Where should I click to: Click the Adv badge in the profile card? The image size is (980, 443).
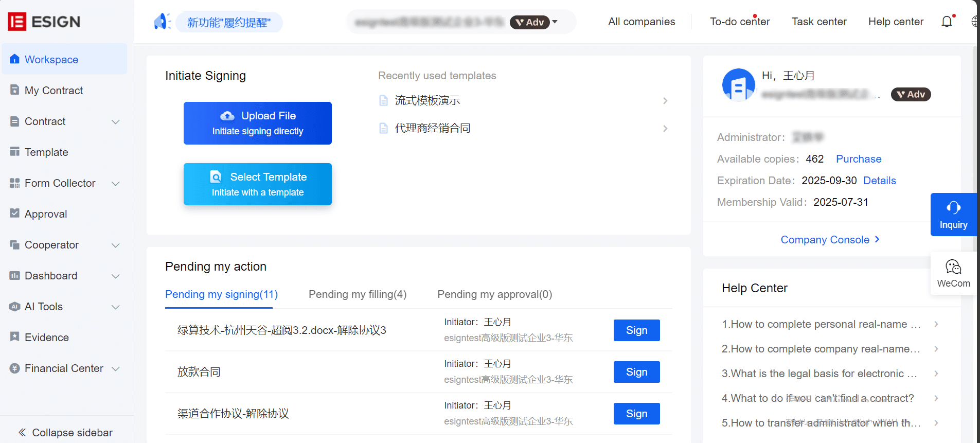(911, 94)
